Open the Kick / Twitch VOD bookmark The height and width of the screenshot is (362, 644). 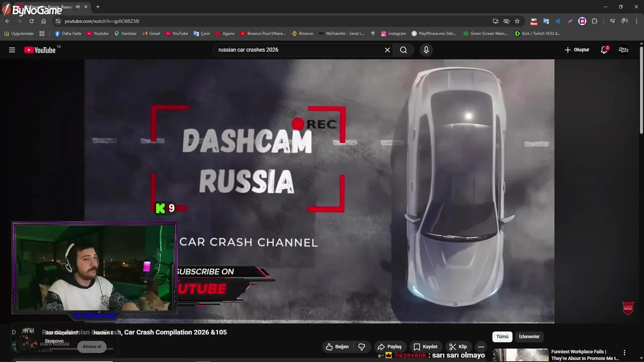tap(537, 34)
